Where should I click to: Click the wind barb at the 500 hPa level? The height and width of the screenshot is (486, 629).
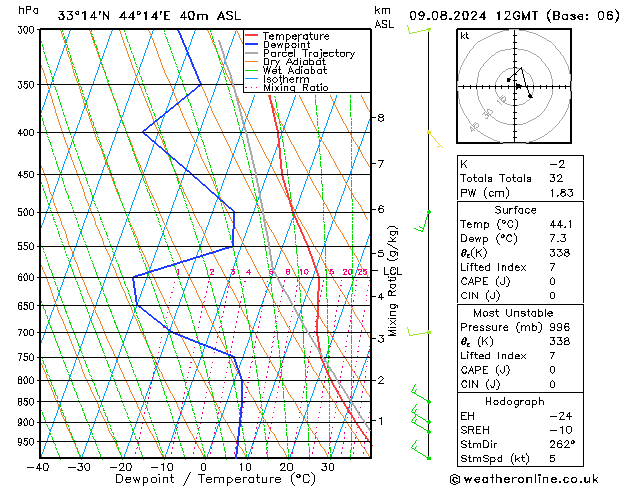pos(422,221)
